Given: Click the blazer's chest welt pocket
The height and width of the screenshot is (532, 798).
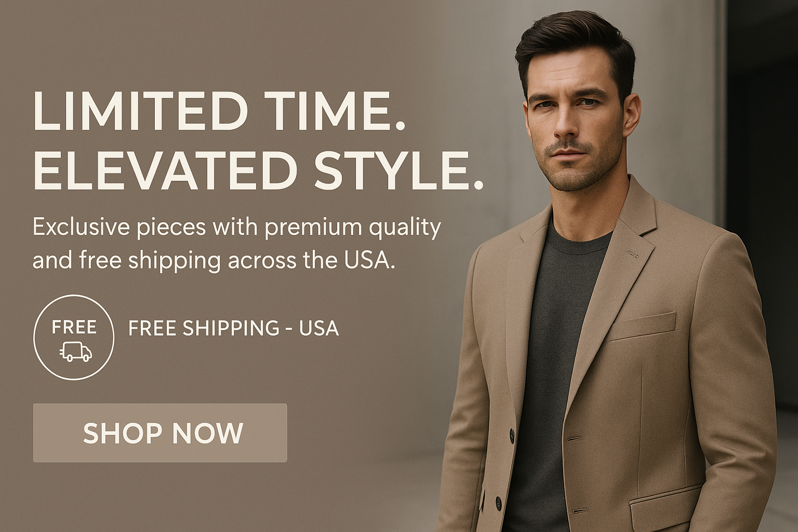Looking at the screenshot, I should 643,326.
